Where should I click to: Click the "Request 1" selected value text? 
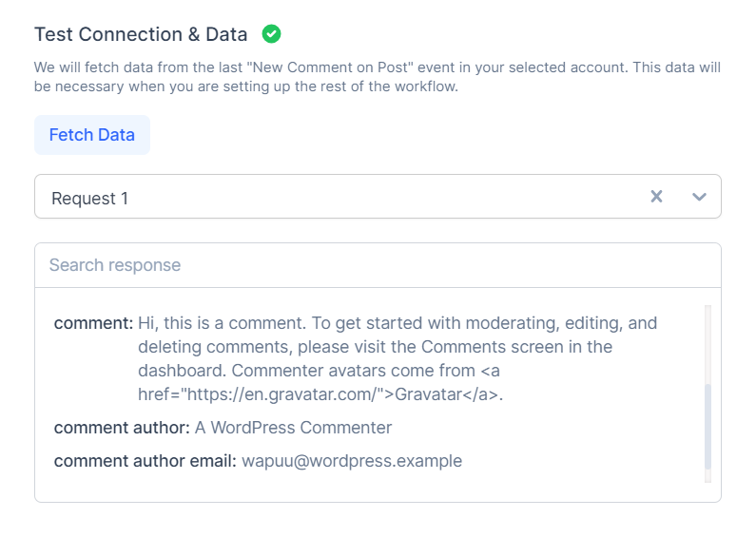(89, 198)
